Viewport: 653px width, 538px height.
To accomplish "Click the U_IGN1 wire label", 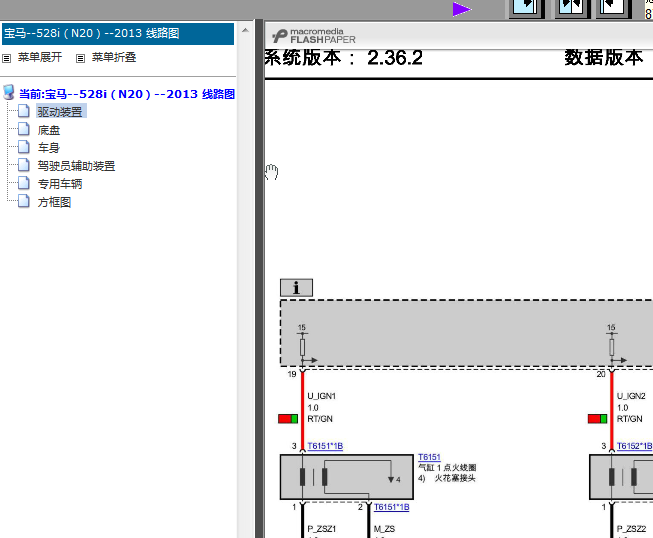I will pyautogui.click(x=322, y=396).
